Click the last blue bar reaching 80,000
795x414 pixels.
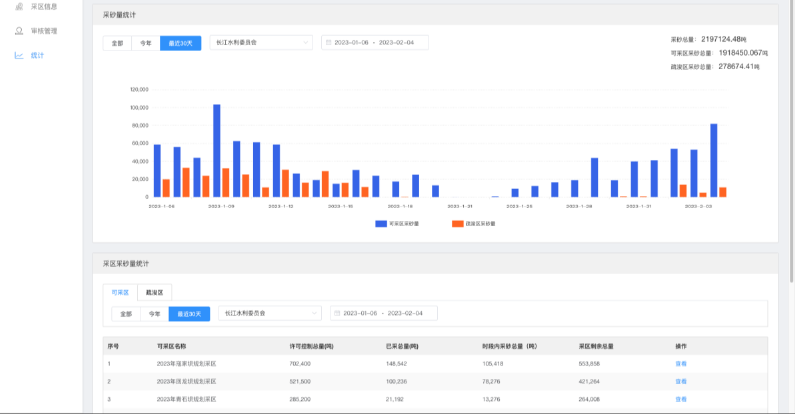(x=714, y=160)
